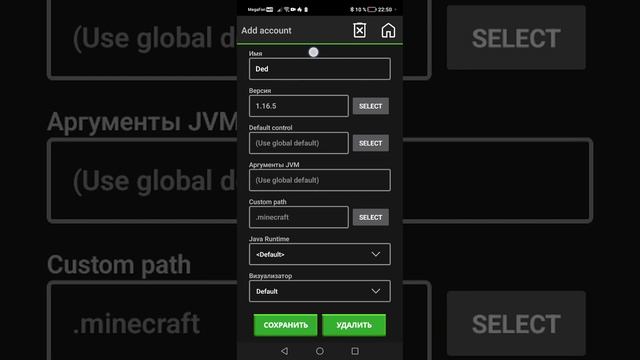Viewport: 640px width, 360px height.
Task: Tap Android back navigation triangle
Action: coord(284,351)
